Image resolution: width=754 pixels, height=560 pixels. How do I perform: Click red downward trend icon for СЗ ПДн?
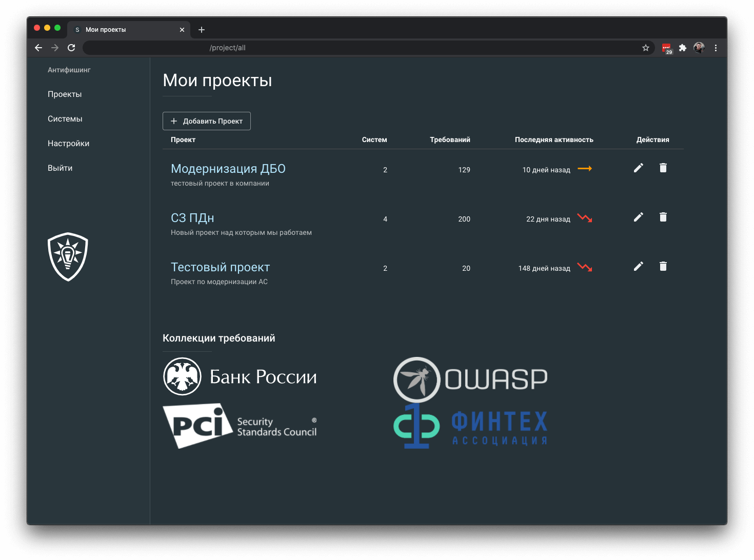[585, 218]
